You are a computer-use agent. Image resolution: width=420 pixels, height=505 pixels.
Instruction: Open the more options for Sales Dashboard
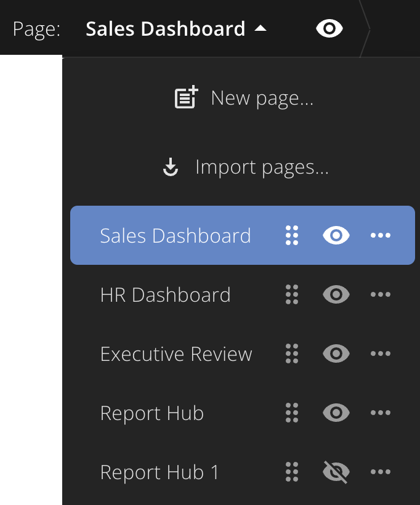(381, 235)
